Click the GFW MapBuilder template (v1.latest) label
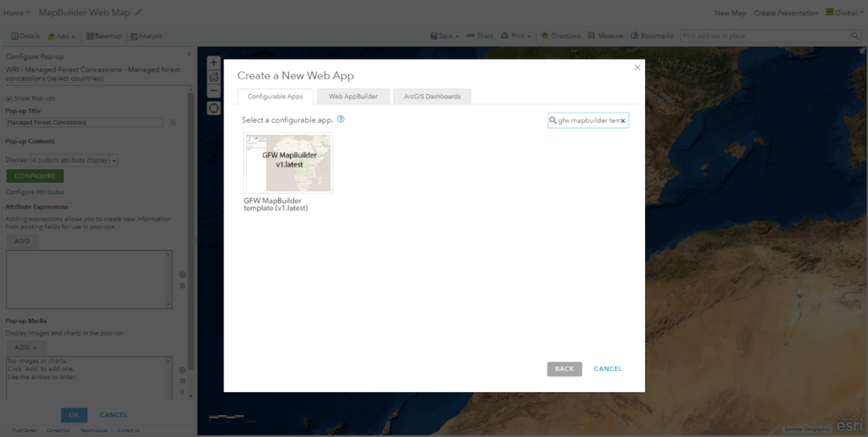The height and width of the screenshot is (437, 868). (x=275, y=205)
